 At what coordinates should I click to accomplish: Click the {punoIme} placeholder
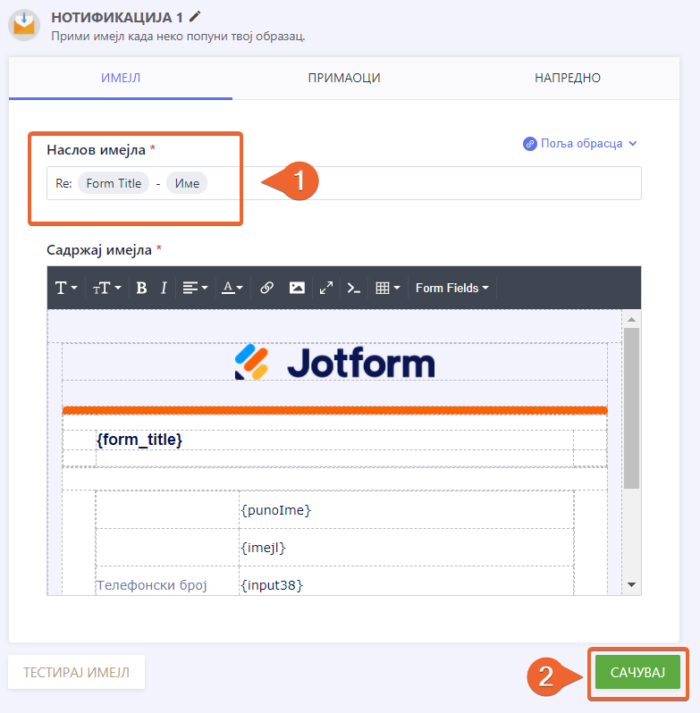[x=276, y=510]
